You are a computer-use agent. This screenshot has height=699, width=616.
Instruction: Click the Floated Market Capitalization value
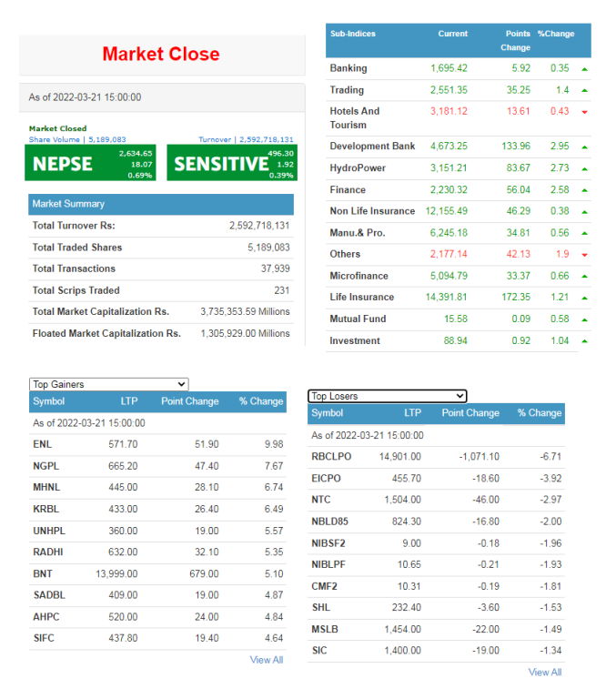245,334
